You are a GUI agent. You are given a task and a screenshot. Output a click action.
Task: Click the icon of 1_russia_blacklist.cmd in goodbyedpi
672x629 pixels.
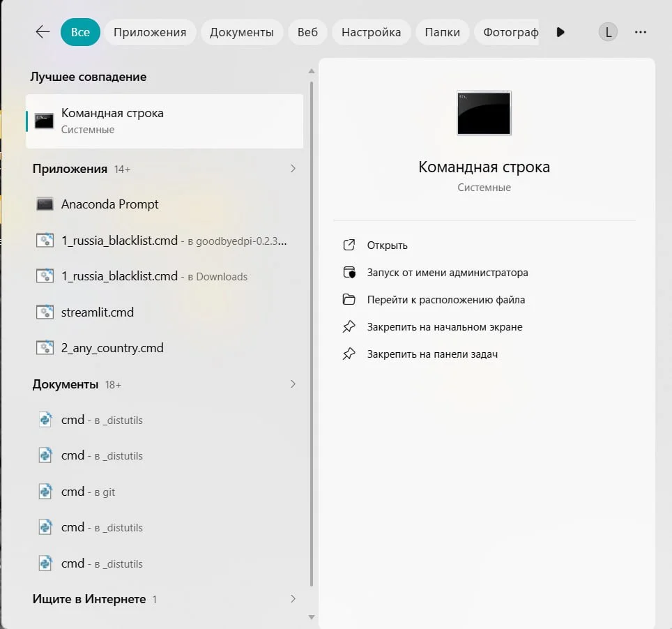[x=45, y=241]
